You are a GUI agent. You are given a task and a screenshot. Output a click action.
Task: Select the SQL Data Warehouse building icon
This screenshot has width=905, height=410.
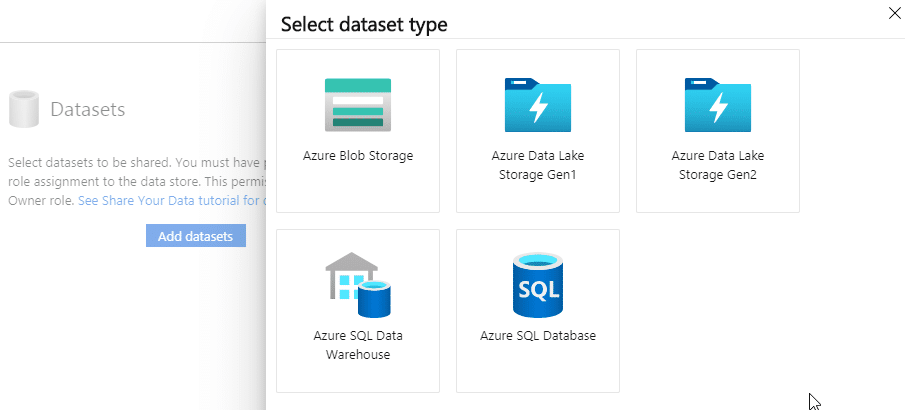[358, 285]
